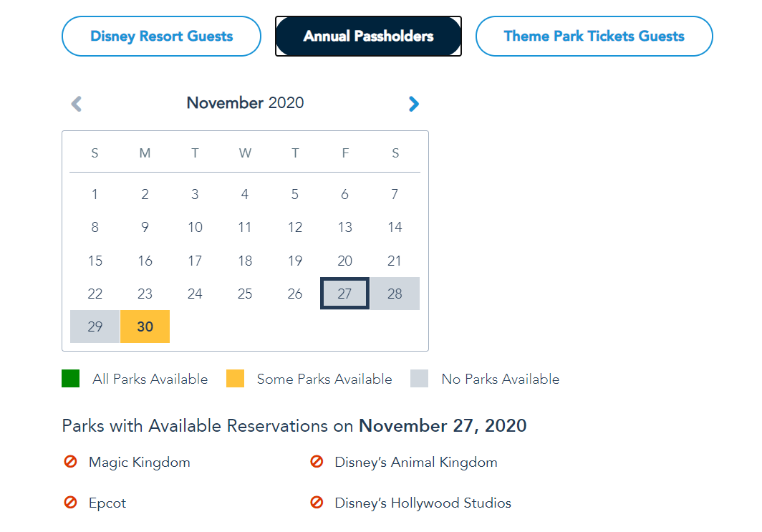The width and height of the screenshot is (762, 532).
Task: Click unavailable icon beside Epcot
Action: coord(70,503)
